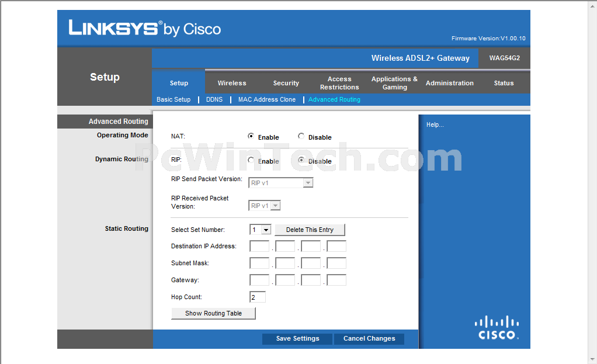Click the Advanced Routing sidebar heading
The image size is (597, 364).
coord(118,122)
